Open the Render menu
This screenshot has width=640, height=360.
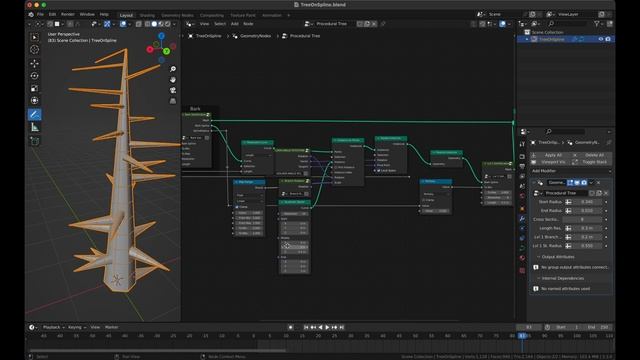click(x=68, y=15)
